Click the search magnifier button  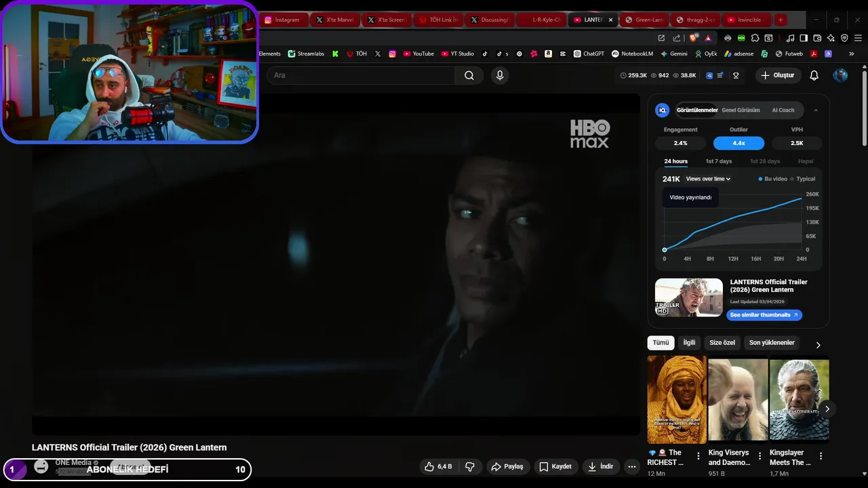point(469,75)
